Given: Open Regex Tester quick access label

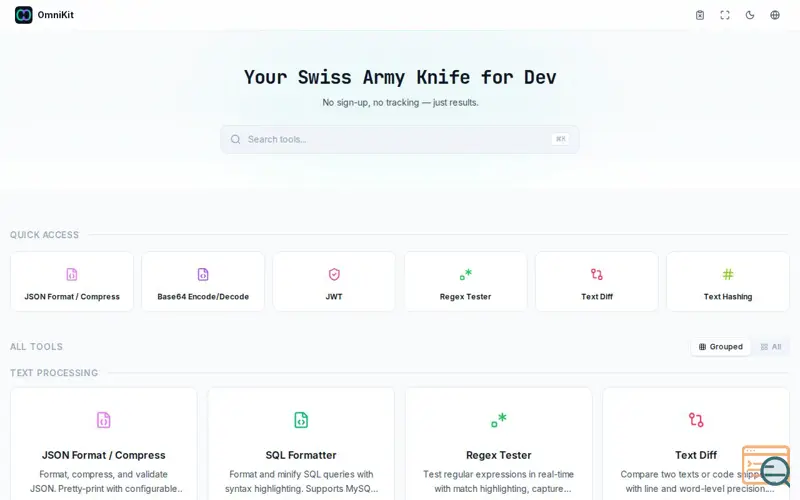Looking at the screenshot, I should pyautogui.click(x=465, y=296).
